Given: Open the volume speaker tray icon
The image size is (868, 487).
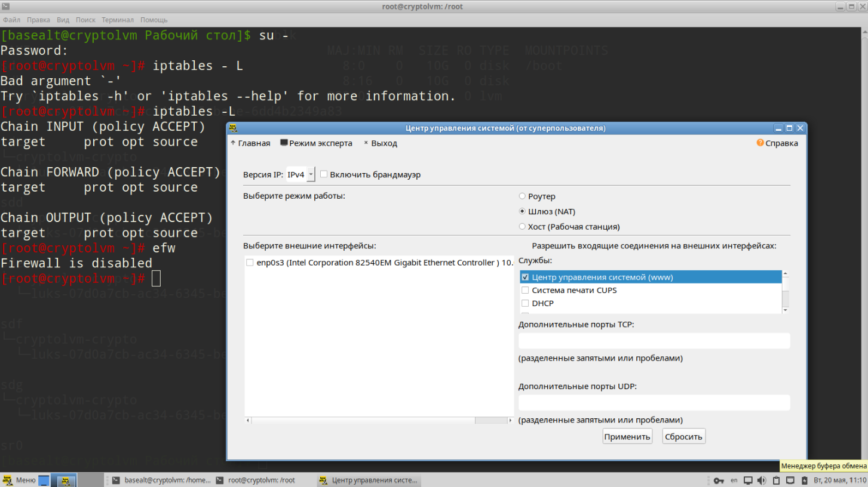Looking at the screenshot, I should 762,480.
